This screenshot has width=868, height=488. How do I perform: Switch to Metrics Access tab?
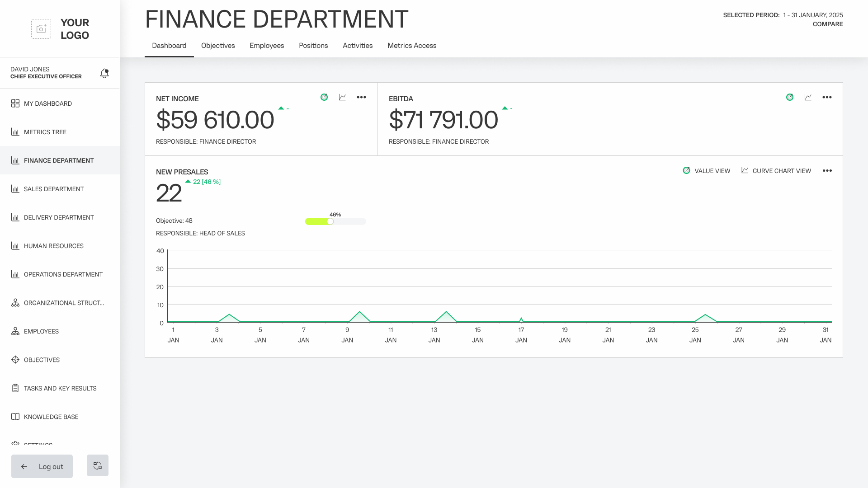point(412,46)
